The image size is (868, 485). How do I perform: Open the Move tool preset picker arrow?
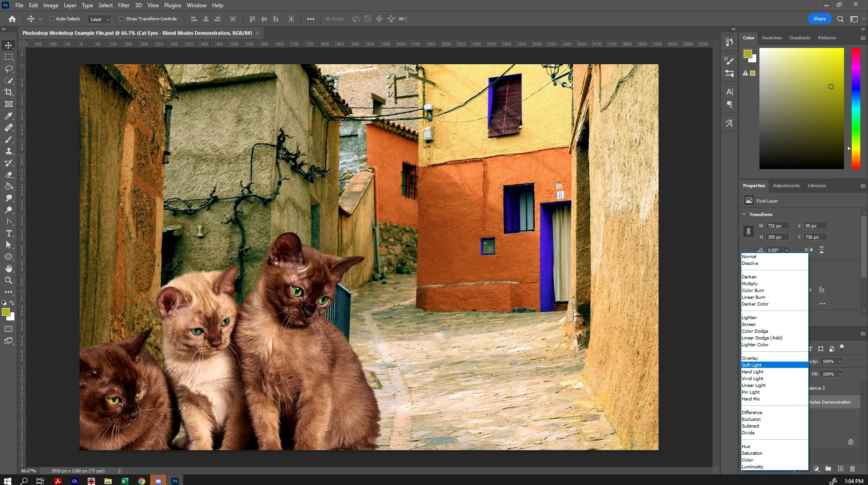pos(40,19)
